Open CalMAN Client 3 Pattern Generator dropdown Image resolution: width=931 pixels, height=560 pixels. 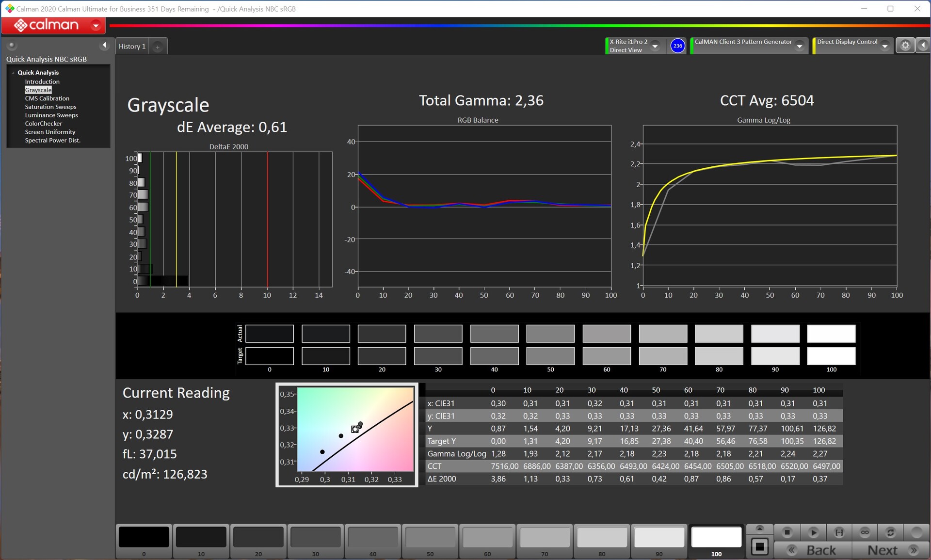pos(800,46)
